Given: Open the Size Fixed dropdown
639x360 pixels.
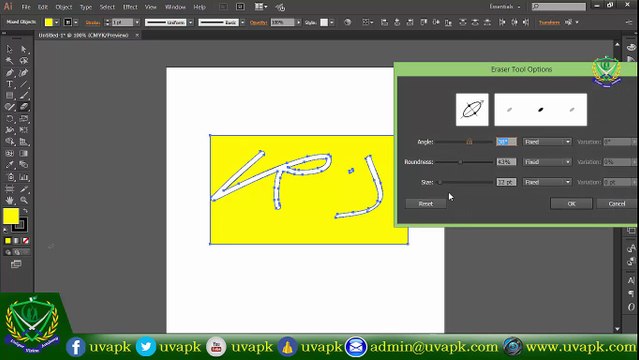Looking at the screenshot, I should coord(547,182).
